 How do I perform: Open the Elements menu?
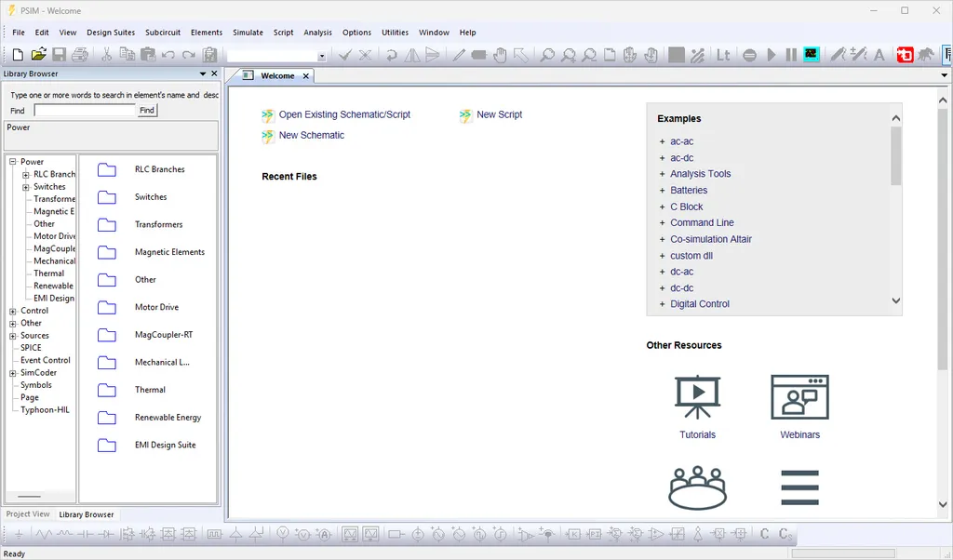[207, 33]
